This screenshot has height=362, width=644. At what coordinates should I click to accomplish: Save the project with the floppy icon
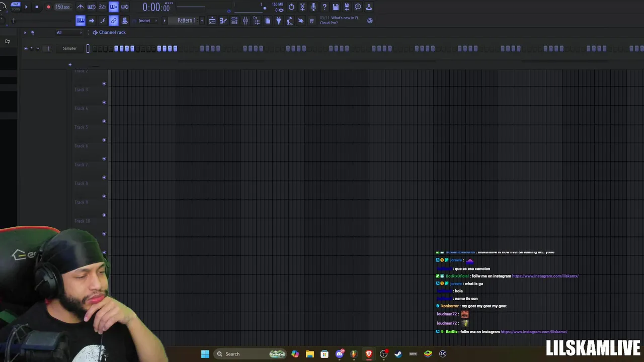[x=336, y=7]
